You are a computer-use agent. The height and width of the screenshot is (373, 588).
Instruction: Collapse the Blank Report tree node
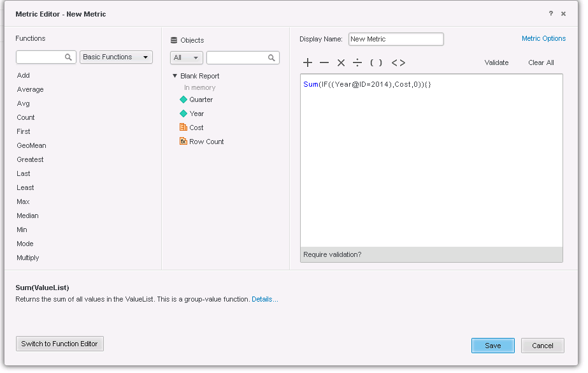[175, 76]
